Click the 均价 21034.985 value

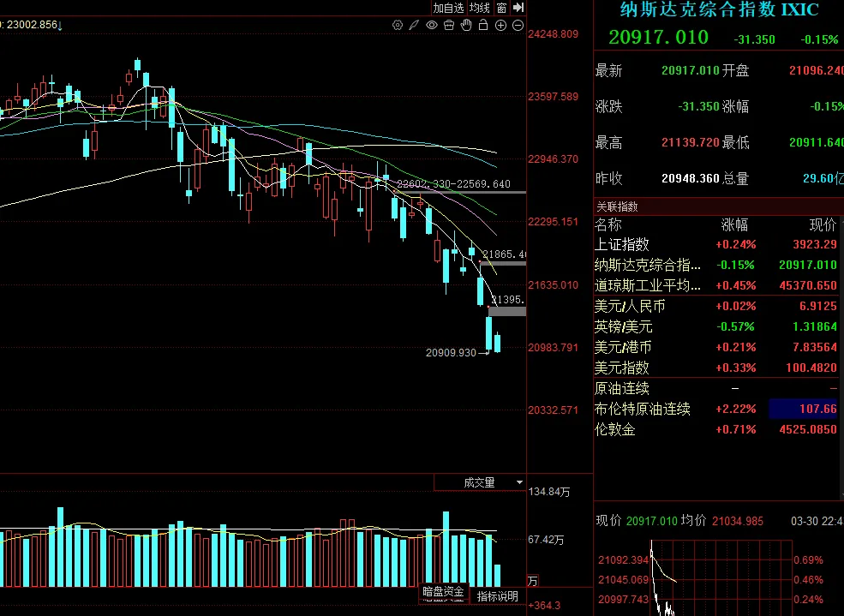(x=738, y=521)
